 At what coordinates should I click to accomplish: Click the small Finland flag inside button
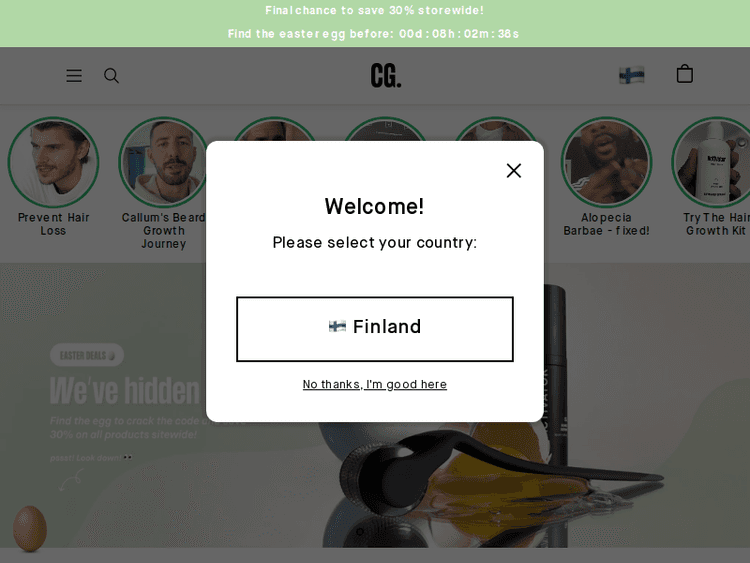click(337, 327)
